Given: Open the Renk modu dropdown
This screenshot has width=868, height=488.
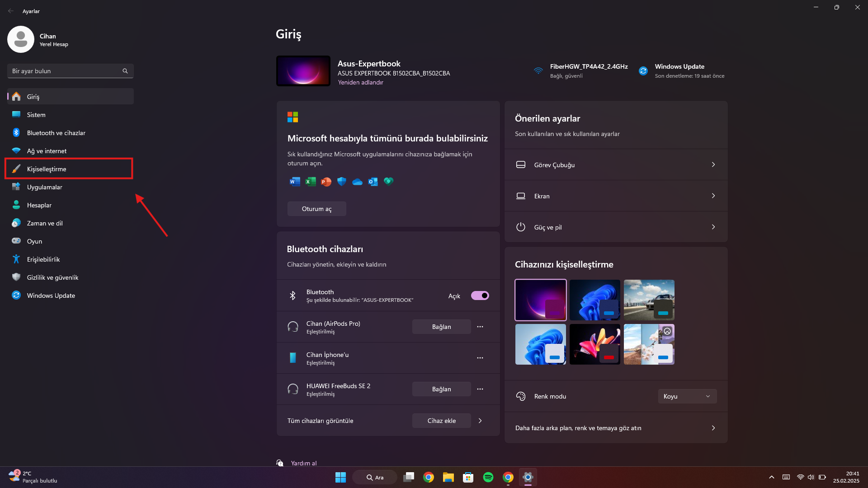Looking at the screenshot, I should (687, 396).
